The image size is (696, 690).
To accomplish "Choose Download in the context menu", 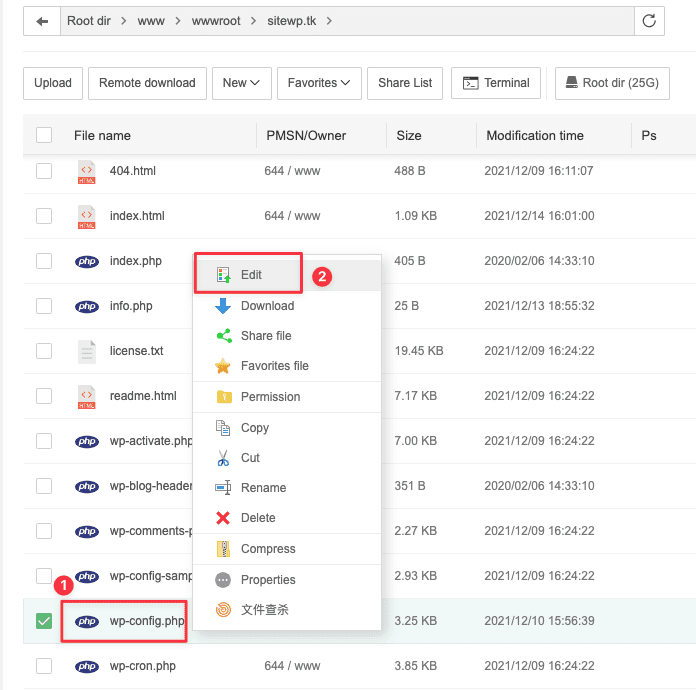I will (x=287, y=306).
